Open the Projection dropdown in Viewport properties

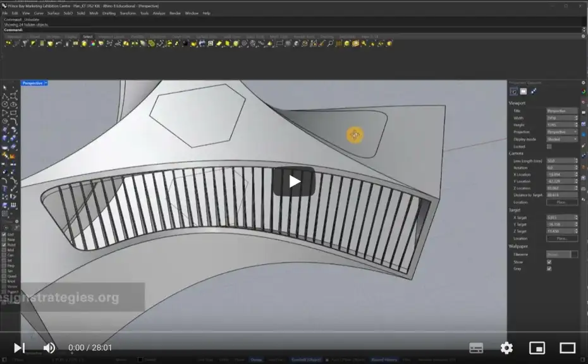click(562, 131)
